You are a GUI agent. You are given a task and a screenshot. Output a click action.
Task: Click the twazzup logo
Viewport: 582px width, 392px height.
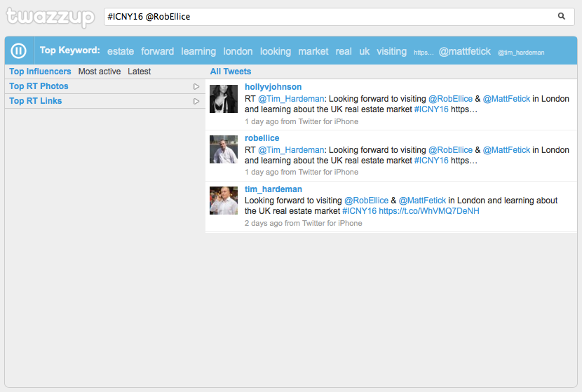(x=50, y=17)
